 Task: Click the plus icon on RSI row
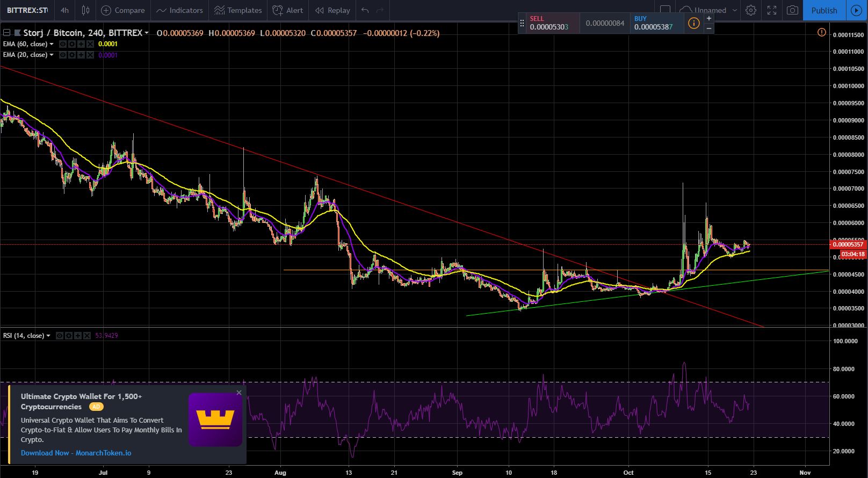[78, 336]
